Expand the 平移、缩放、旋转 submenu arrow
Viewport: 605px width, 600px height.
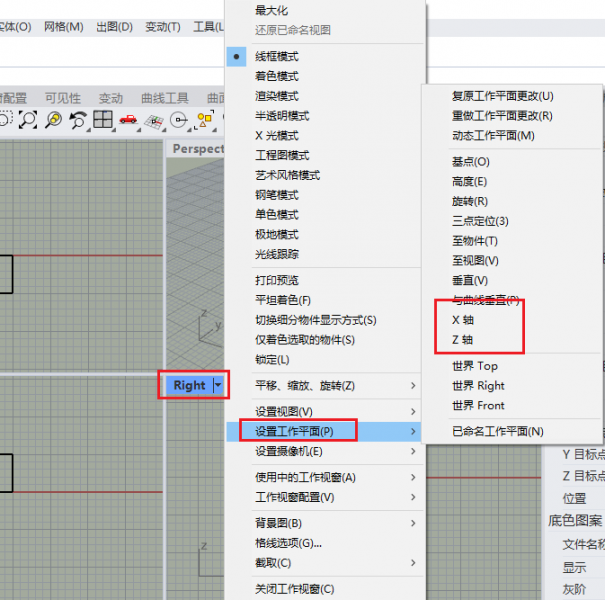pyautogui.click(x=413, y=385)
